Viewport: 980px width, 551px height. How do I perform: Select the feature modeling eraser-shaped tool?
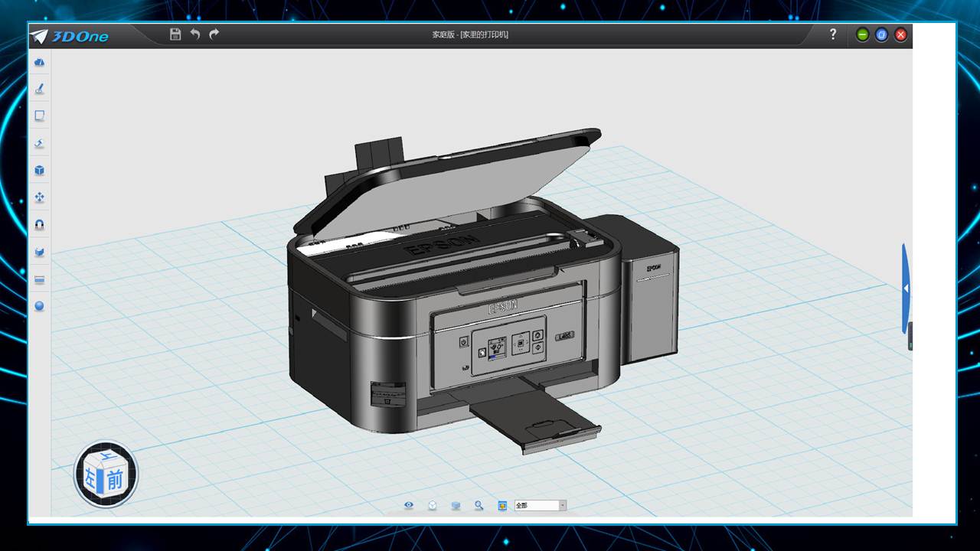(x=40, y=143)
